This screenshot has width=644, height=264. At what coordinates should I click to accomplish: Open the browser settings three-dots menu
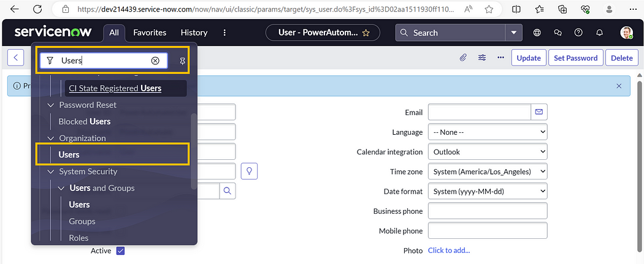tap(633, 9)
